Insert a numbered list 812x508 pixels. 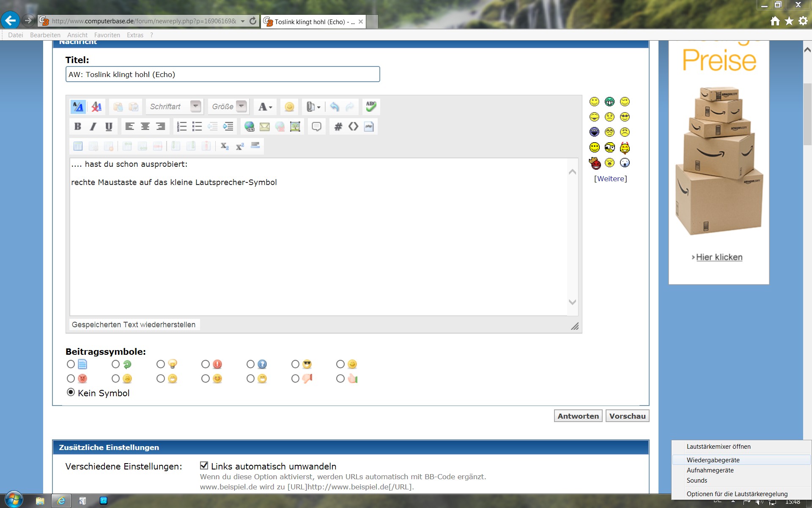182,127
